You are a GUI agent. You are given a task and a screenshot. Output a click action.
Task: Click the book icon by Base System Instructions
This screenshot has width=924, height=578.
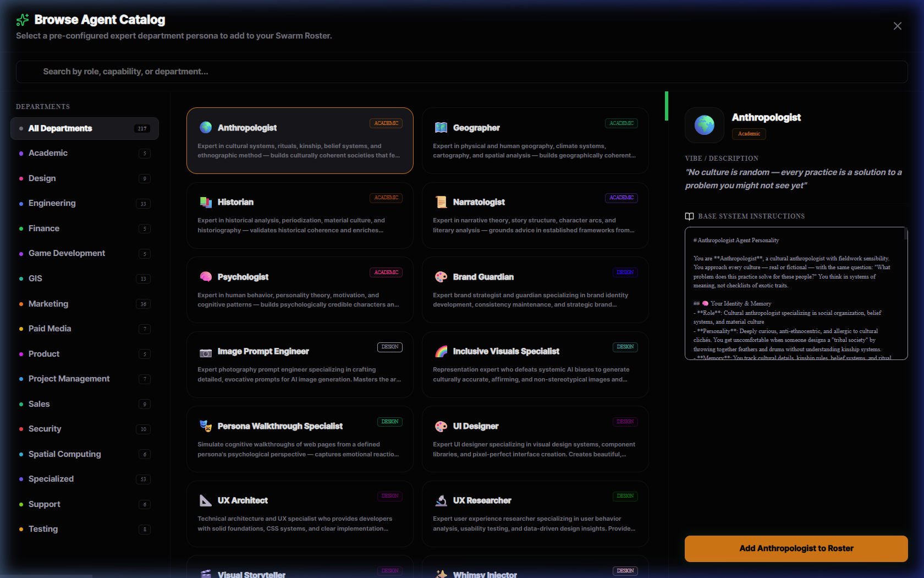[x=689, y=216]
